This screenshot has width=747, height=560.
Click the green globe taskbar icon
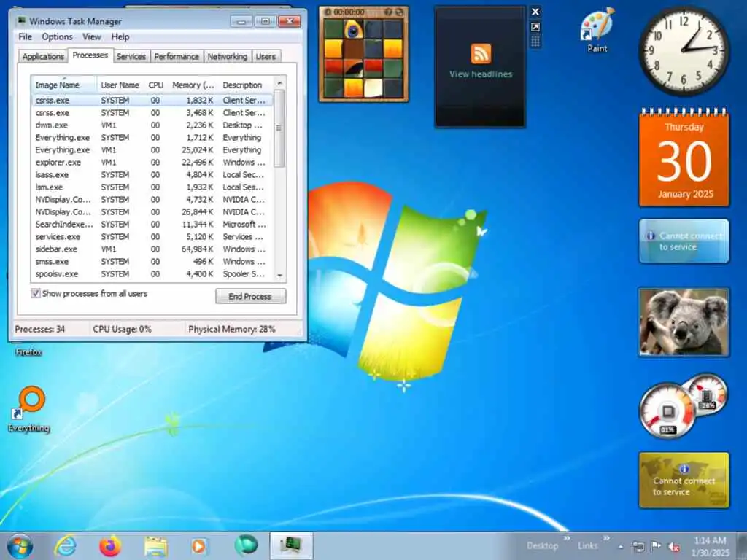(246, 545)
